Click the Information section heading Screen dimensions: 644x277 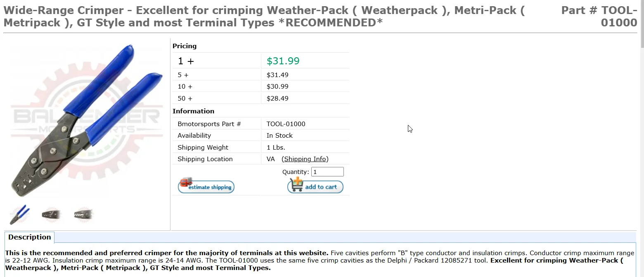coord(193,111)
